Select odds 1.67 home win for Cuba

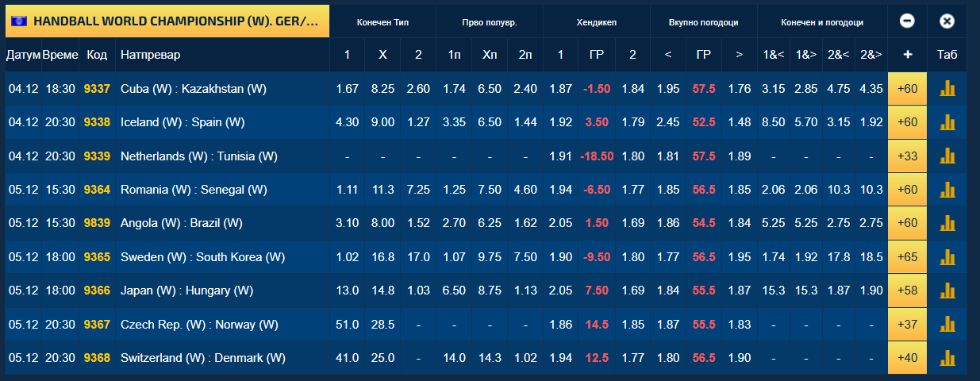pyautogui.click(x=348, y=89)
